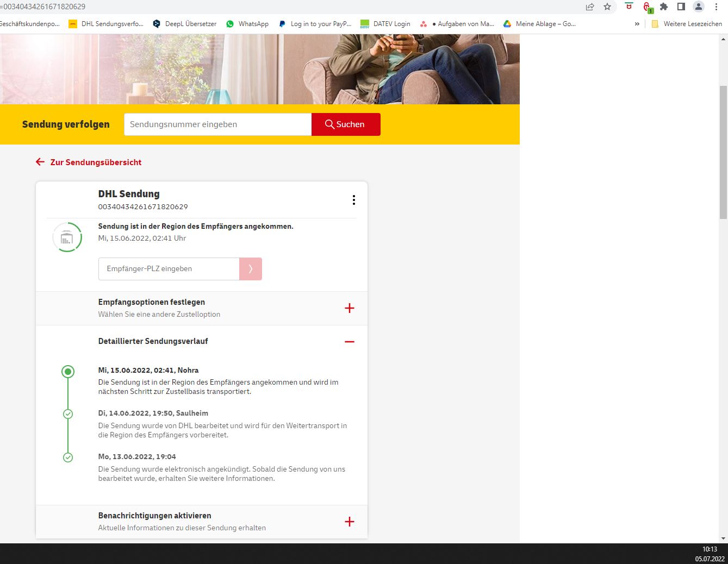The height and width of the screenshot is (564, 728).
Task: Open the PayPal login bookmark
Action: (x=315, y=24)
